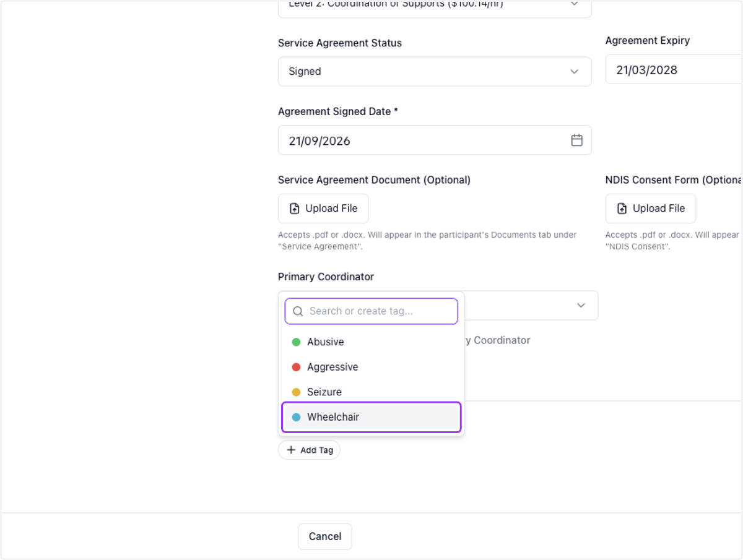Click the Service Agreement Status label
This screenshot has width=743, height=560.
pos(340,43)
